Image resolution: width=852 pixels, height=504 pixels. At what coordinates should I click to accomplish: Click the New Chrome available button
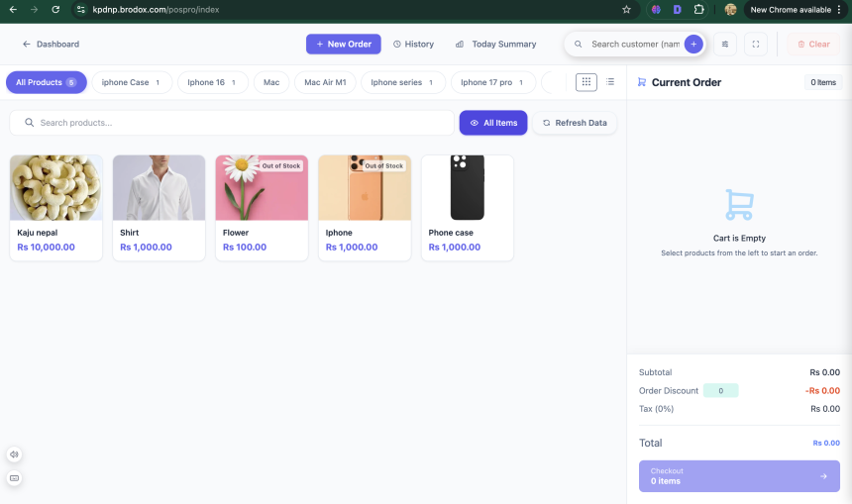click(796, 9)
